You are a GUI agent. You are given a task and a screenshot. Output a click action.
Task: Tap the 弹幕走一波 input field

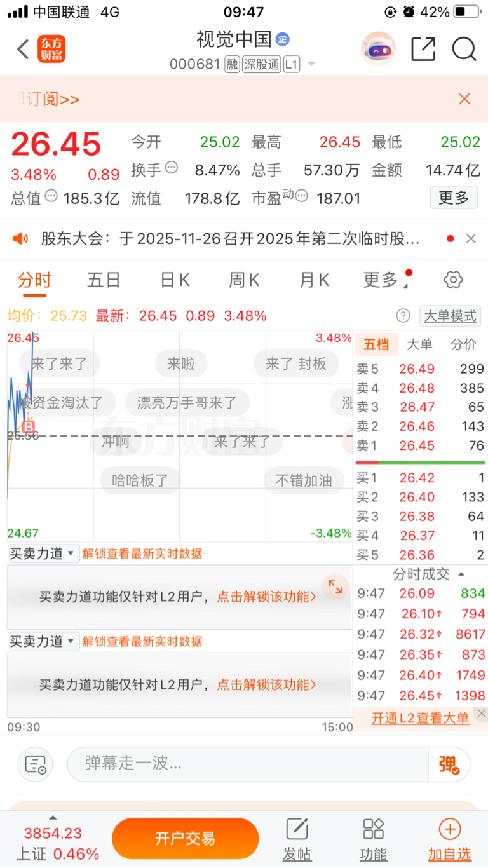[x=248, y=764]
